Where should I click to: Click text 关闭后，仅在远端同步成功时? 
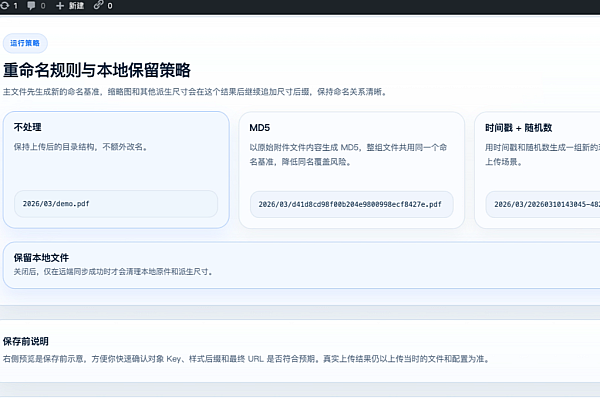coord(113,272)
